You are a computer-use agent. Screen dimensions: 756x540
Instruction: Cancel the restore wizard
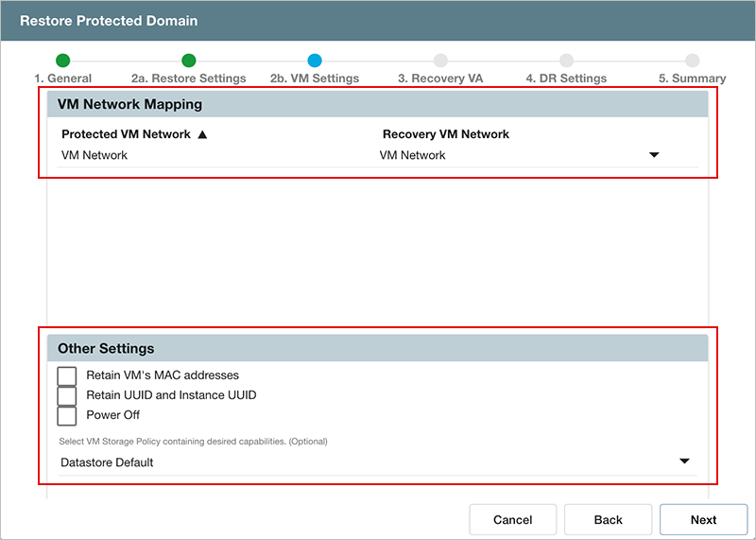(513, 519)
